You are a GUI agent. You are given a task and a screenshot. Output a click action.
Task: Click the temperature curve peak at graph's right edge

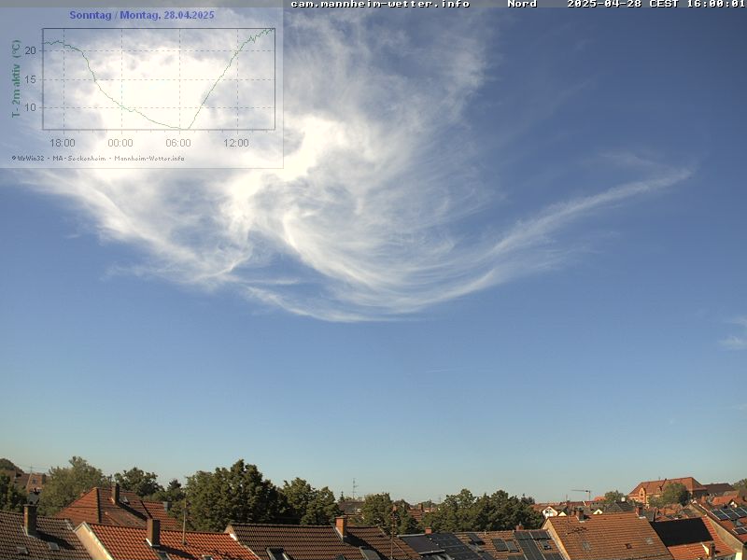click(x=271, y=29)
